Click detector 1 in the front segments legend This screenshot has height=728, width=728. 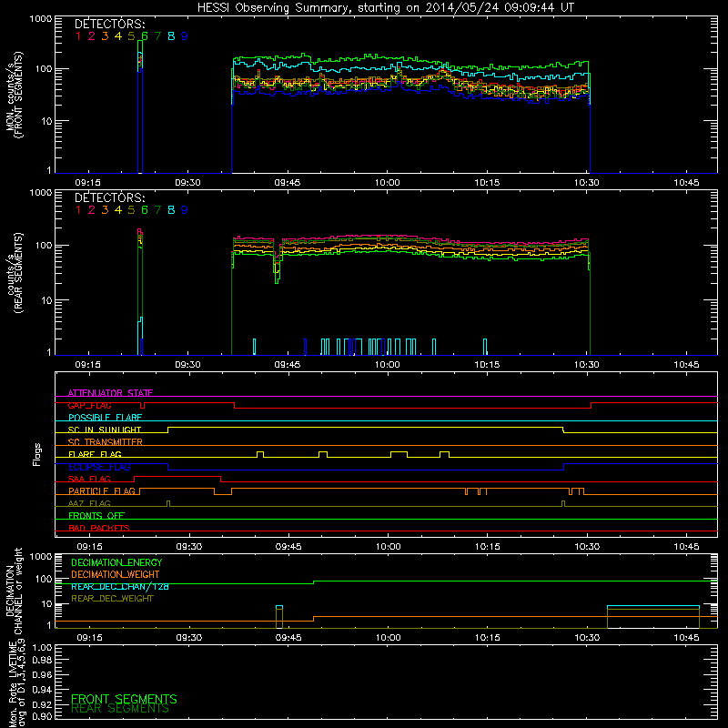(x=78, y=36)
